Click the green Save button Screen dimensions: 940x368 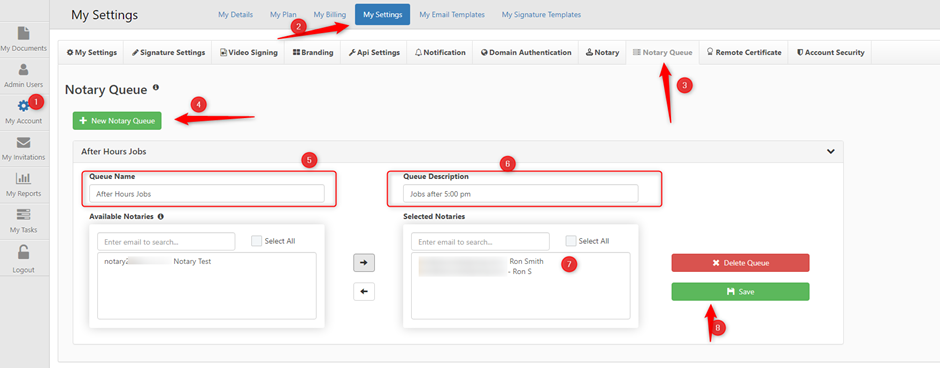(x=740, y=292)
